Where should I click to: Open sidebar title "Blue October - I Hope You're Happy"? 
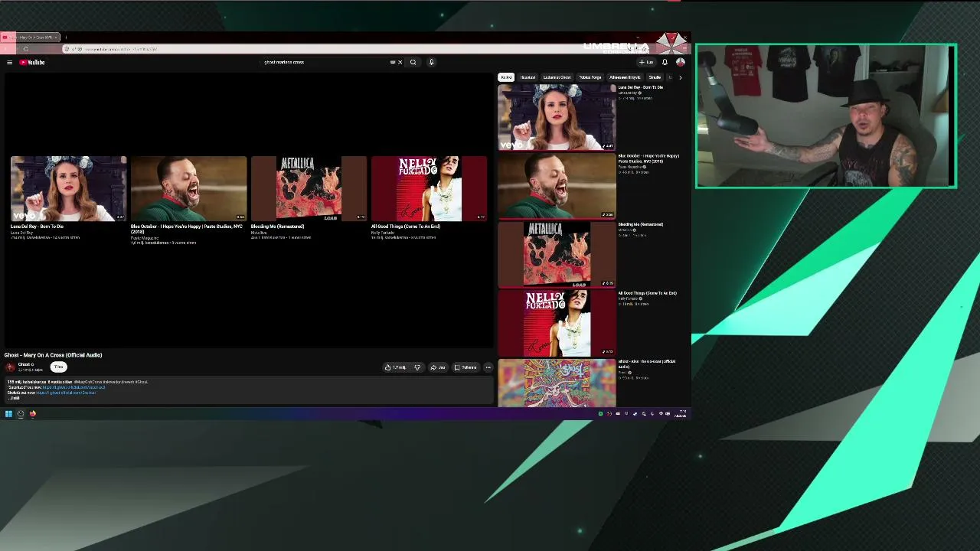tap(649, 158)
